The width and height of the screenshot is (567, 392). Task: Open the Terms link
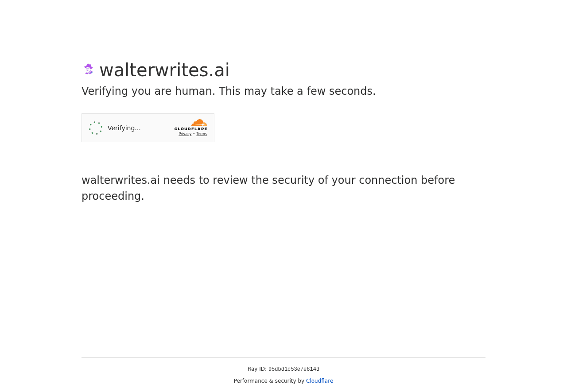[x=202, y=133]
